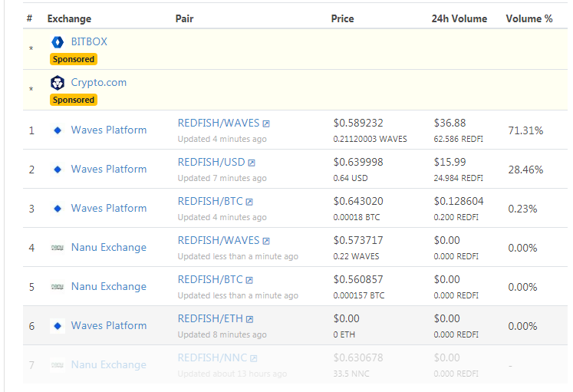This screenshot has height=392, width=573.
Task: Click the BITBOX logo icon
Action: (x=58, y=42)
